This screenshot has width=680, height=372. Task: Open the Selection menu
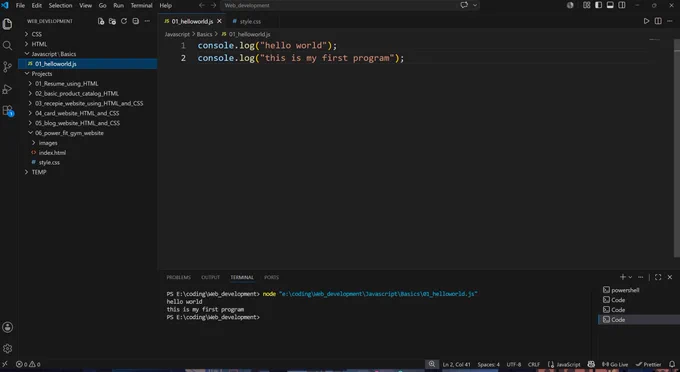point(60,5)
